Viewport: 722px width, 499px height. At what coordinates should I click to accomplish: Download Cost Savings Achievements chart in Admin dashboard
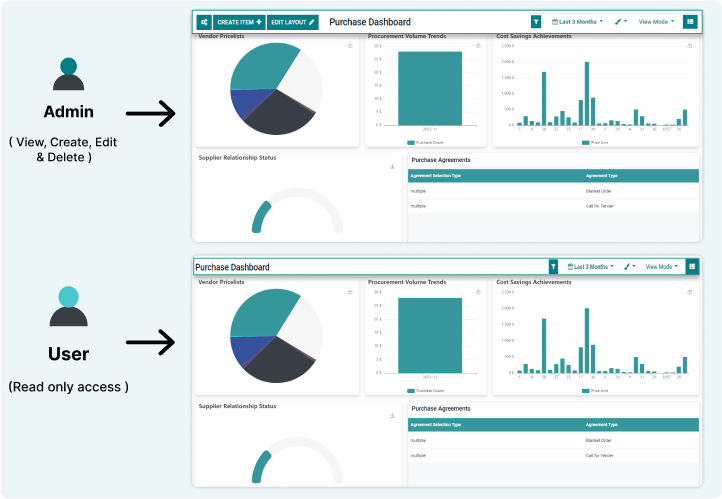690,46
